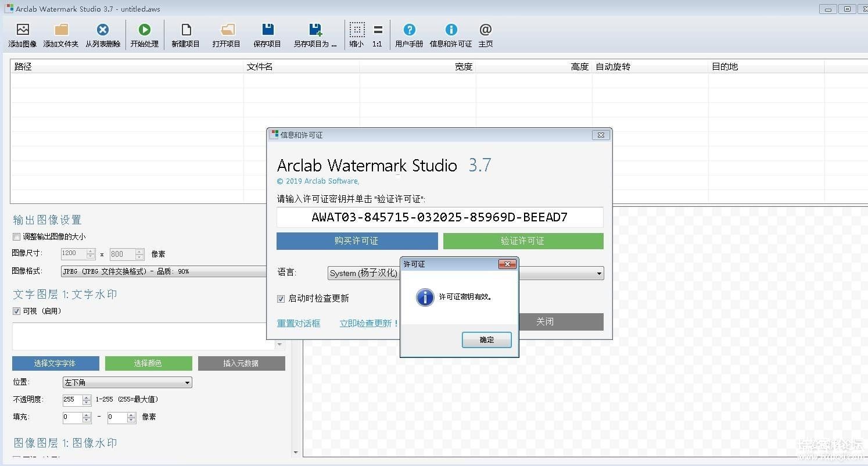Click the 插入元数据 button
Viewport: 868px width, 466px height.
[x=241, y=363]
